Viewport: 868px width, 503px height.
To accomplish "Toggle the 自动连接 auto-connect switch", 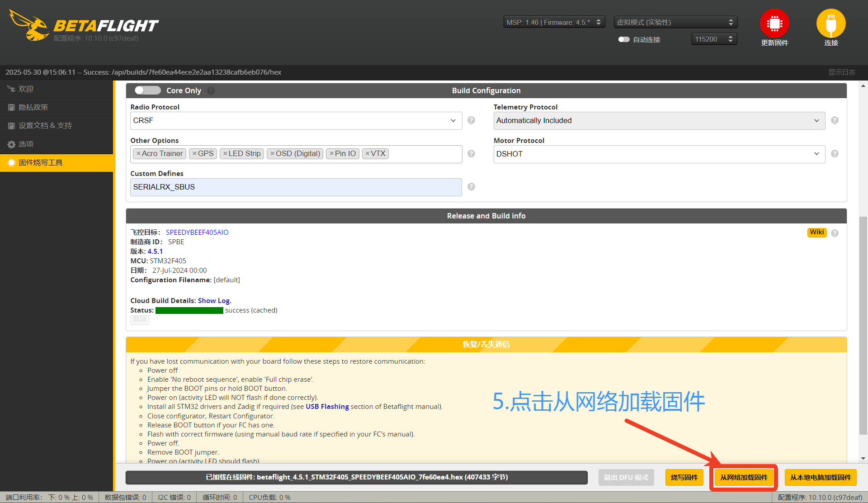I will [624, 39].
